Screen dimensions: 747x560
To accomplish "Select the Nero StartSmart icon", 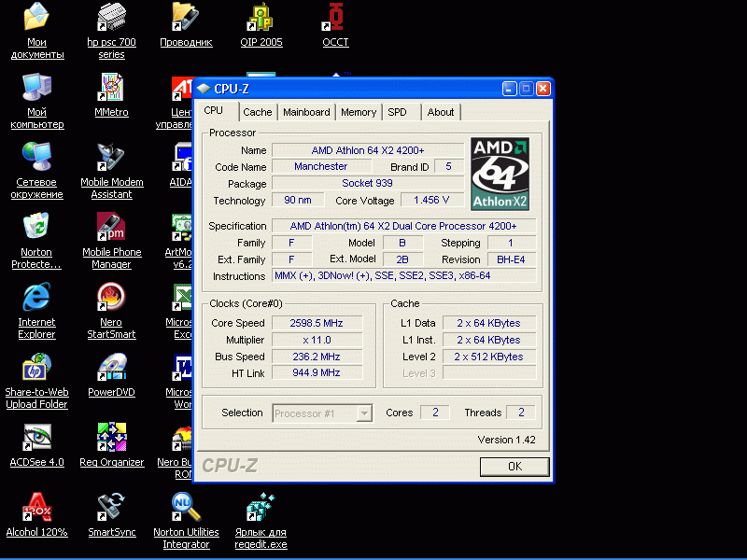I will (x=111, y=298).
